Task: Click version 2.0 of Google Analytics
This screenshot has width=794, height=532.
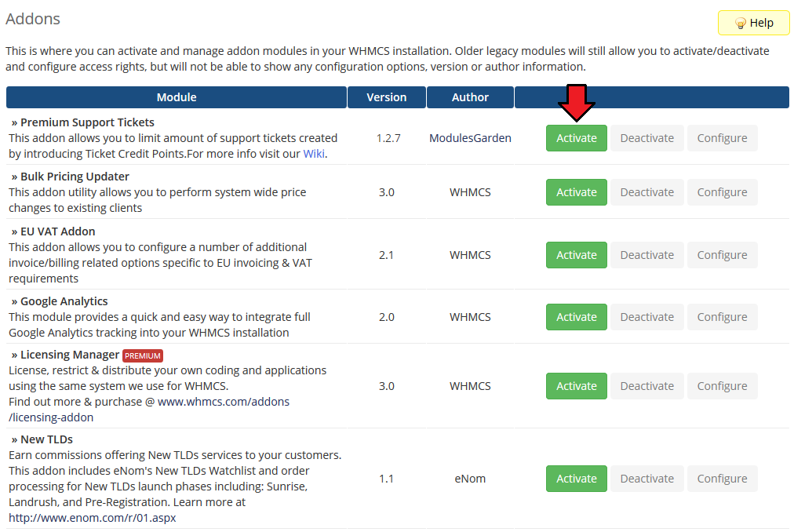Action: [x=386, y=317]
